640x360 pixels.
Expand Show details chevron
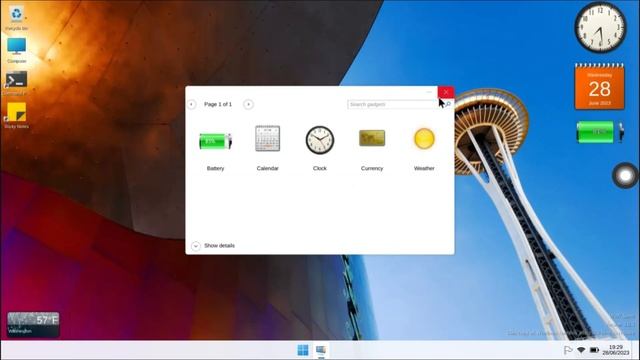click(x=196, y=246)
